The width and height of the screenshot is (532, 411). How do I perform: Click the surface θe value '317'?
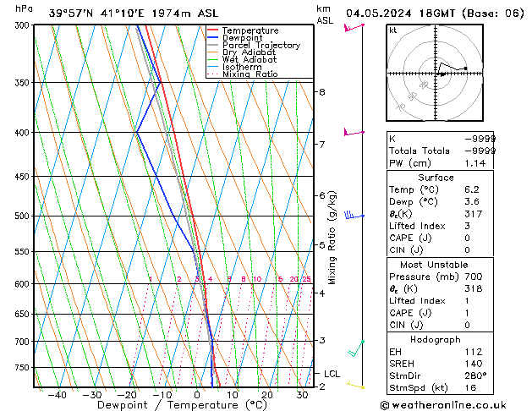tap(474, 214)
